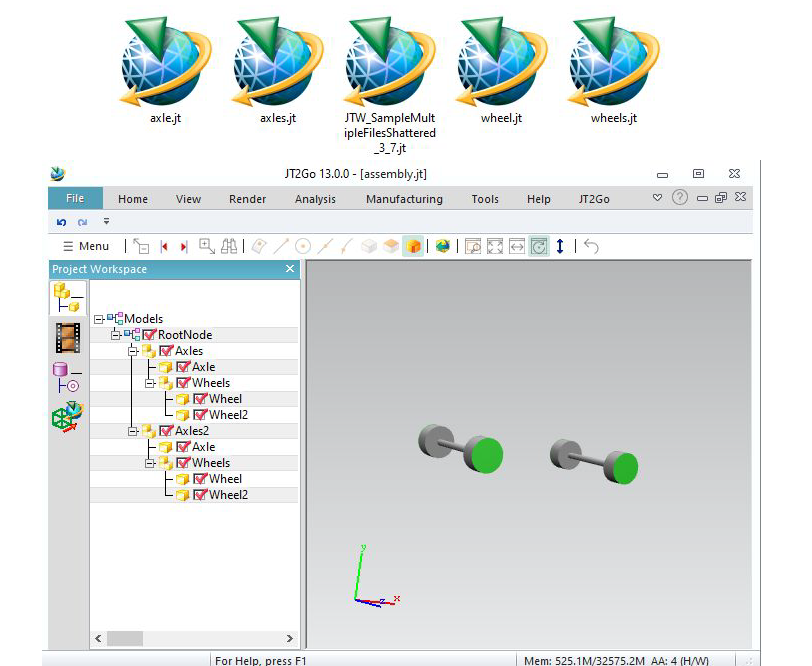Screen dimensions: 812x666
Task: Click the Fit All view icon
Action: click(495, 246)
